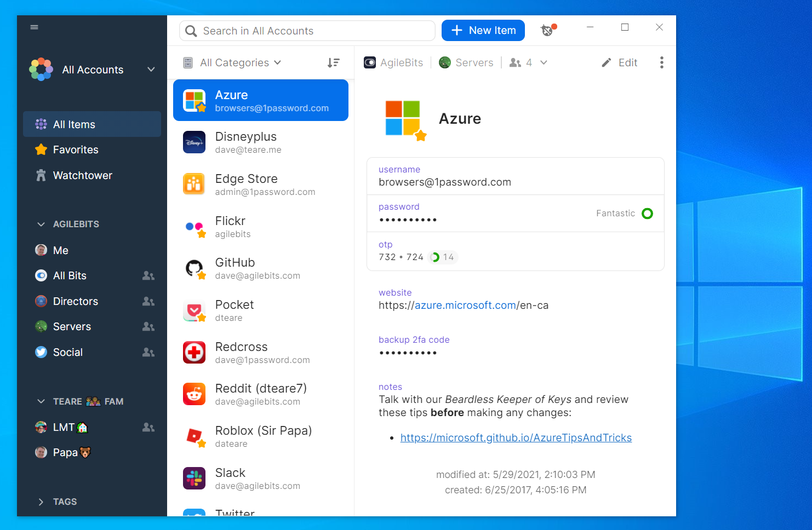
Task: Click the New Item button
Action: click(x=483, y=30)
